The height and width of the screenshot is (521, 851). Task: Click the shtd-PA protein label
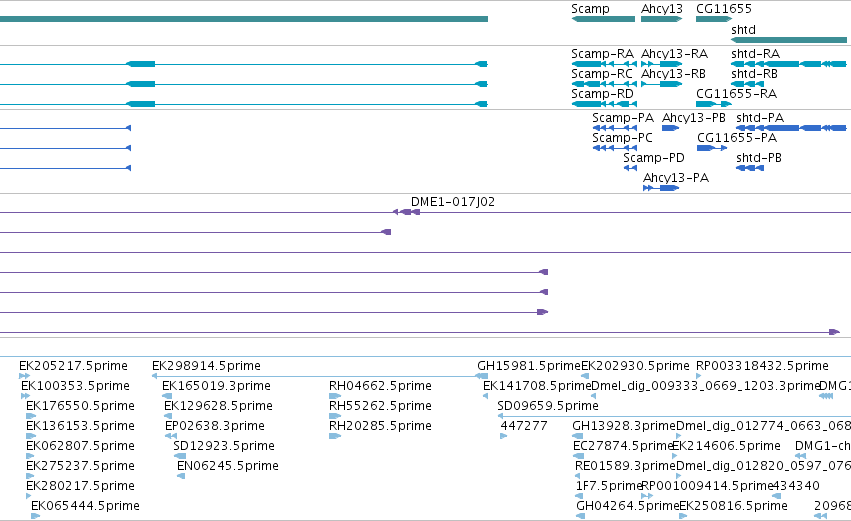pyautogui.click(x=760, y=118)
